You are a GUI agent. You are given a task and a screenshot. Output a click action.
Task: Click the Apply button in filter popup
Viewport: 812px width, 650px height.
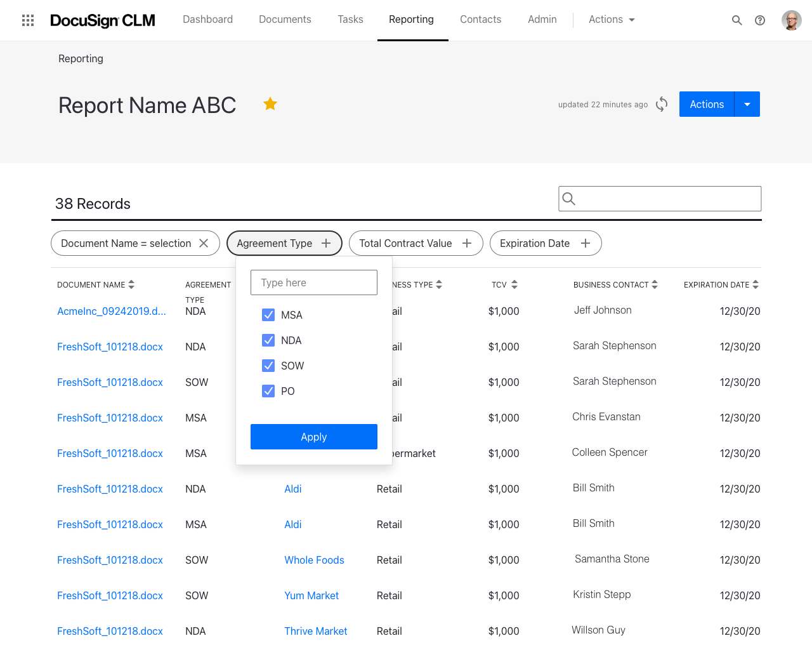314,437
